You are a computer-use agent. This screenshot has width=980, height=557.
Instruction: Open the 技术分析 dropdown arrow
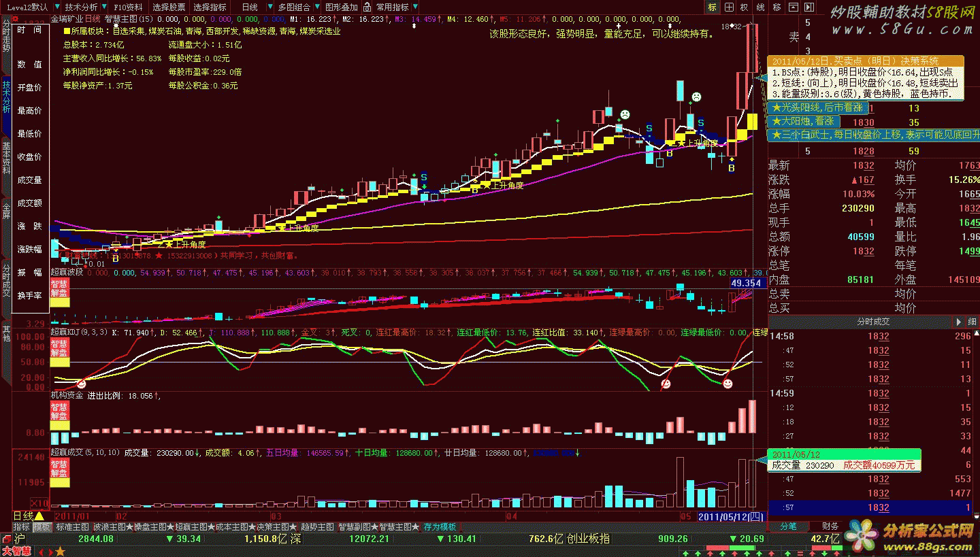pos(103,7)
